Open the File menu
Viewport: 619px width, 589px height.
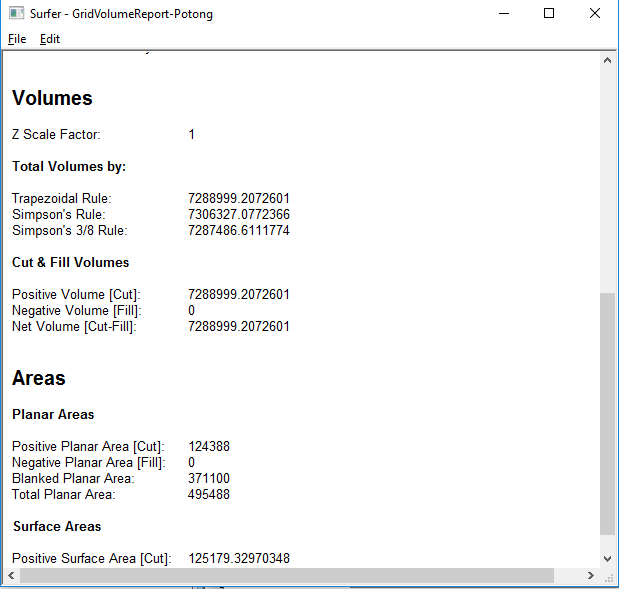(17, 39)
